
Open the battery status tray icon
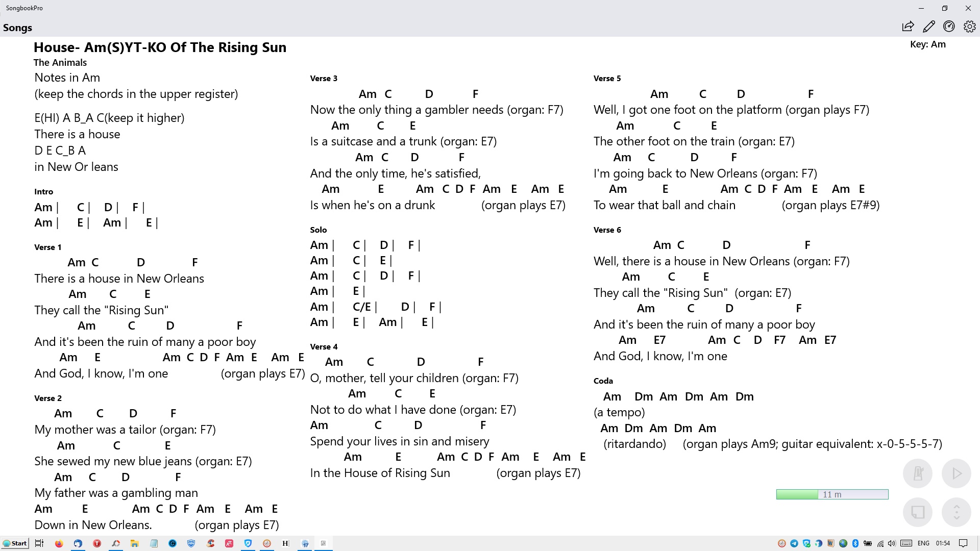tap(868, 543)
